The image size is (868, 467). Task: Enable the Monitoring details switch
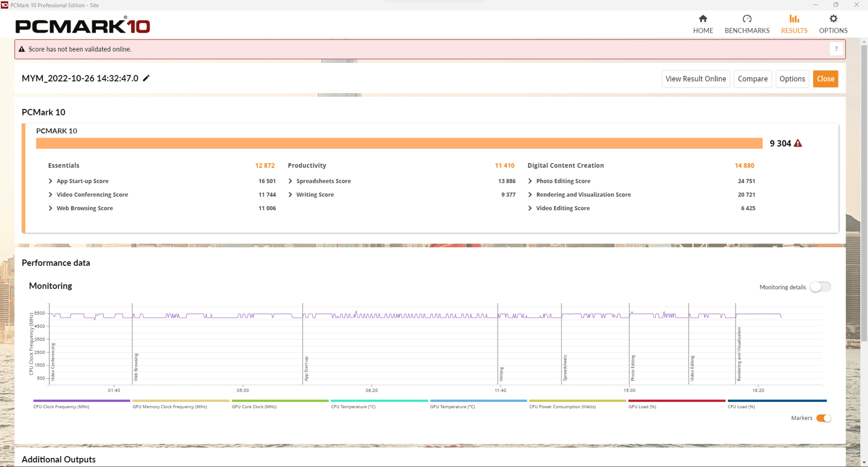point(820,287)
